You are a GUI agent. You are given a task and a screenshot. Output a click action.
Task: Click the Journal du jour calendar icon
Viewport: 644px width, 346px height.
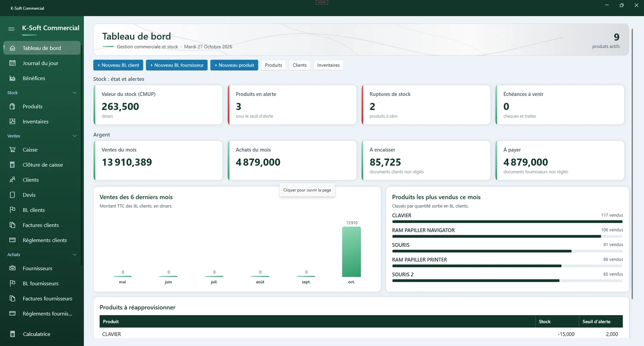(12, 63)
